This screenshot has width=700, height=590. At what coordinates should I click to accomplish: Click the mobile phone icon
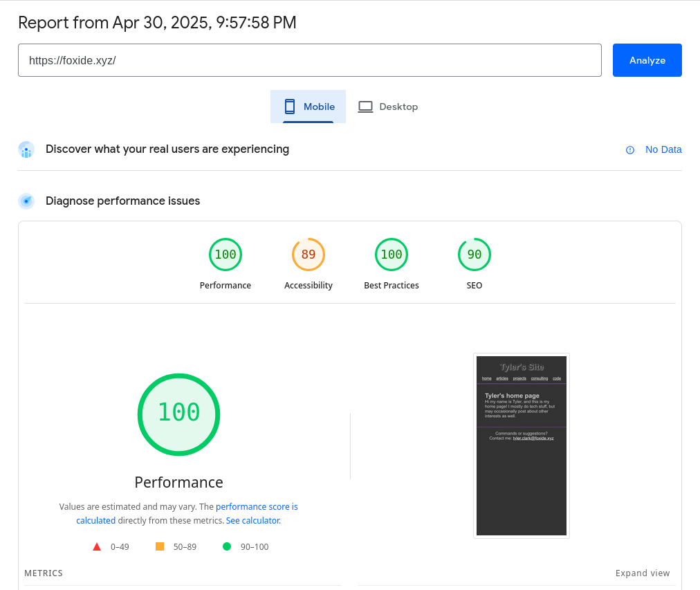point(290,107)
